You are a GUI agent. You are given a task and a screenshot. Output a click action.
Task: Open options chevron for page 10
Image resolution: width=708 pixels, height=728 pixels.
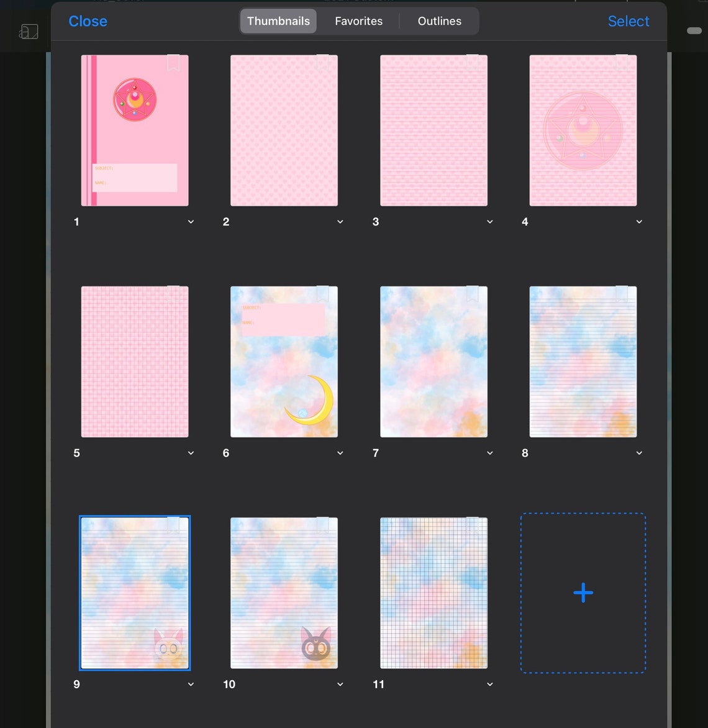[x=340, y=685]
